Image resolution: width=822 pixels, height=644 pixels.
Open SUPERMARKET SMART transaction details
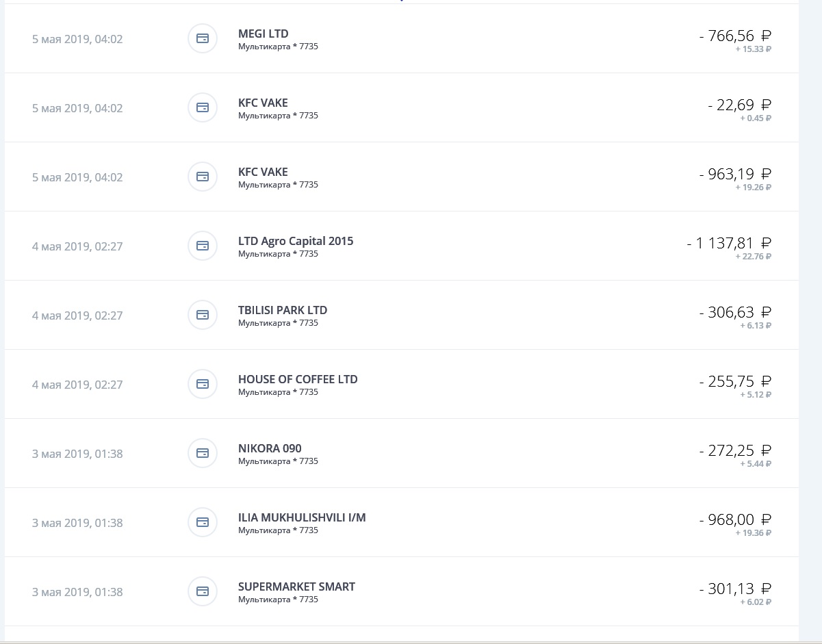click(402, 591)
